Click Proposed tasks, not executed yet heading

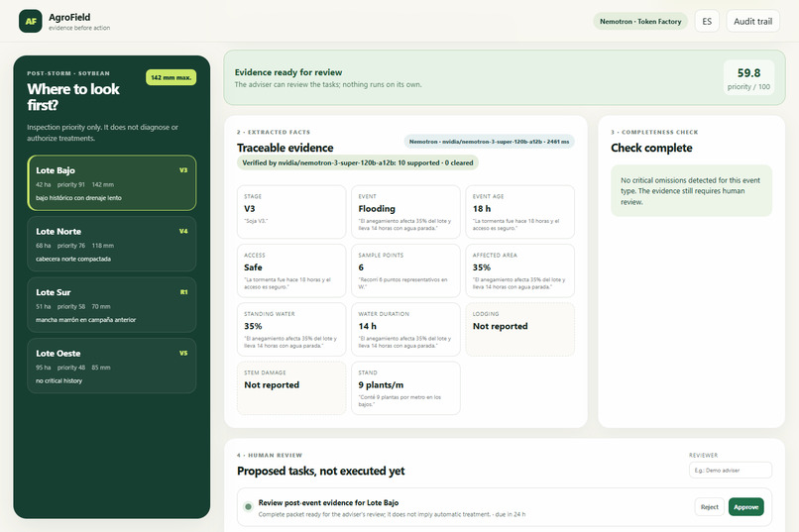pyautogui.click(x=320, y=471)
